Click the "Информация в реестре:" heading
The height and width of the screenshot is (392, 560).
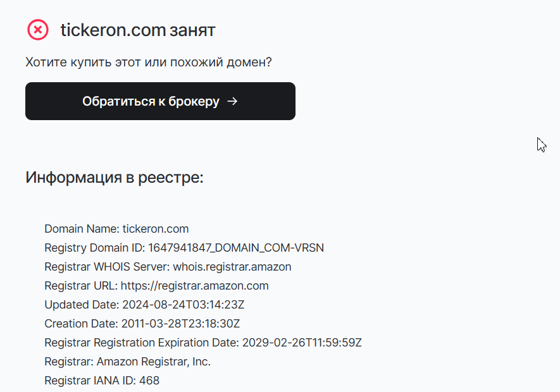[x=114, y=177]
